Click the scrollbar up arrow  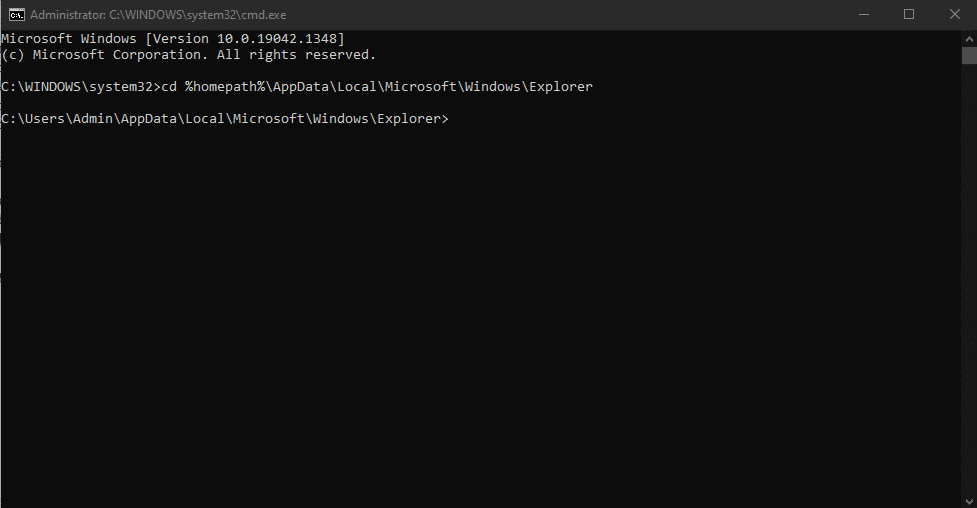click(968, 38)
